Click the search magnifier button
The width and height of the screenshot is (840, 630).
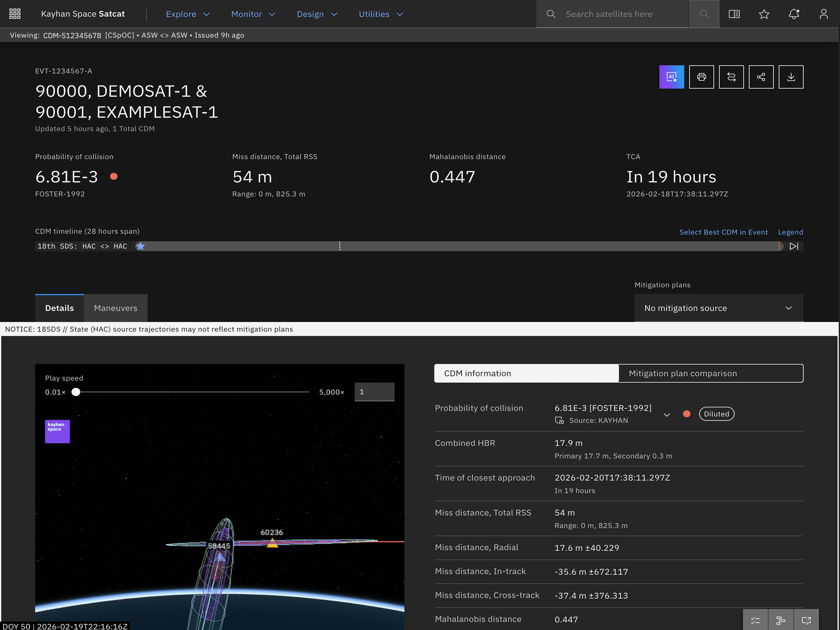tap(704, 14)
